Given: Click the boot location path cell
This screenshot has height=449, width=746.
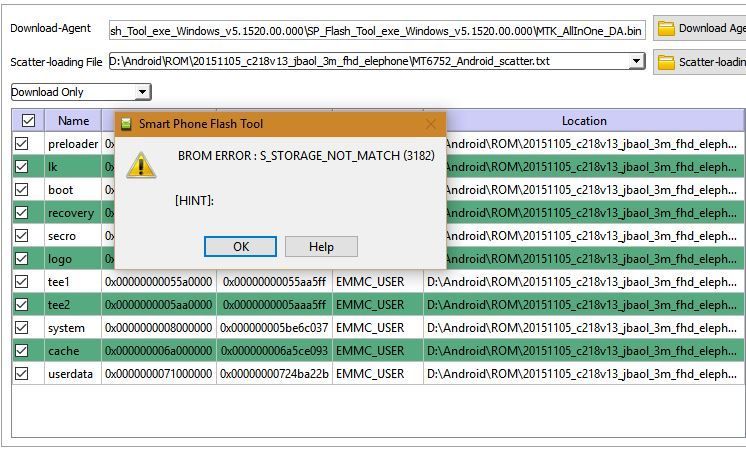Looking at the screenshot, I should click(x=595, y=190).
